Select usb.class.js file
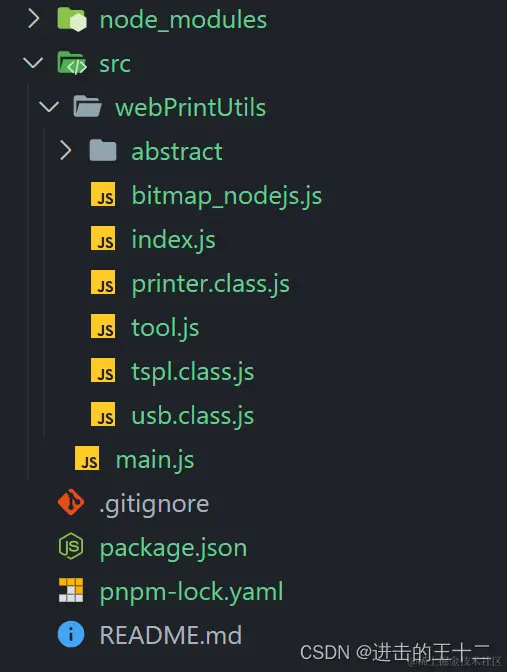 pyautogui.click(x=192, y=415)
